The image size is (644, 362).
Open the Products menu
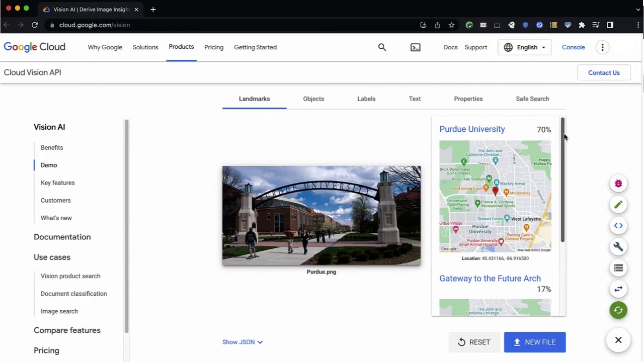(x=181, y=47)
